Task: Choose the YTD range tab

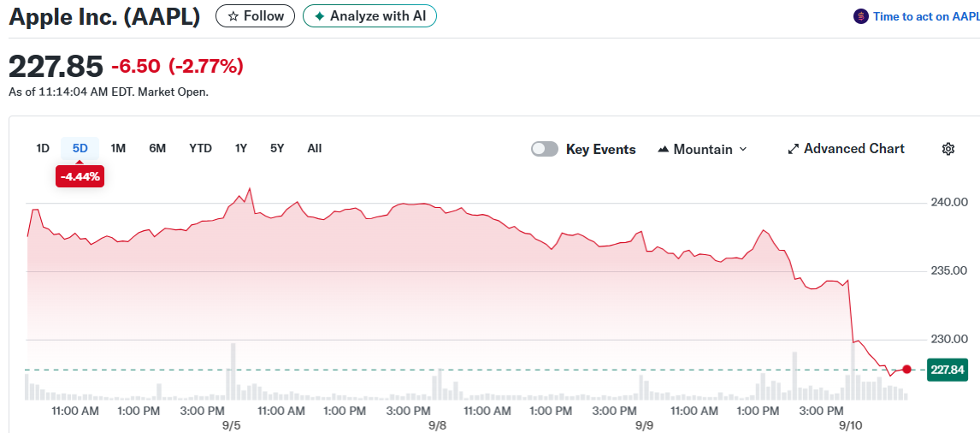Action: (201, 148)
